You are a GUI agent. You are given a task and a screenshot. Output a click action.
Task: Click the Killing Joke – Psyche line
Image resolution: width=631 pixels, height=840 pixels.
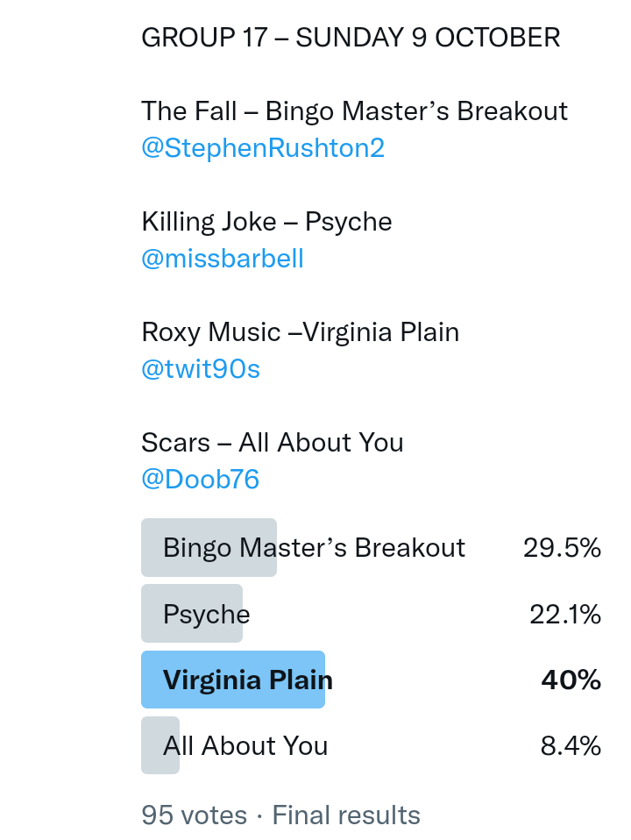[x=266, y=222]
